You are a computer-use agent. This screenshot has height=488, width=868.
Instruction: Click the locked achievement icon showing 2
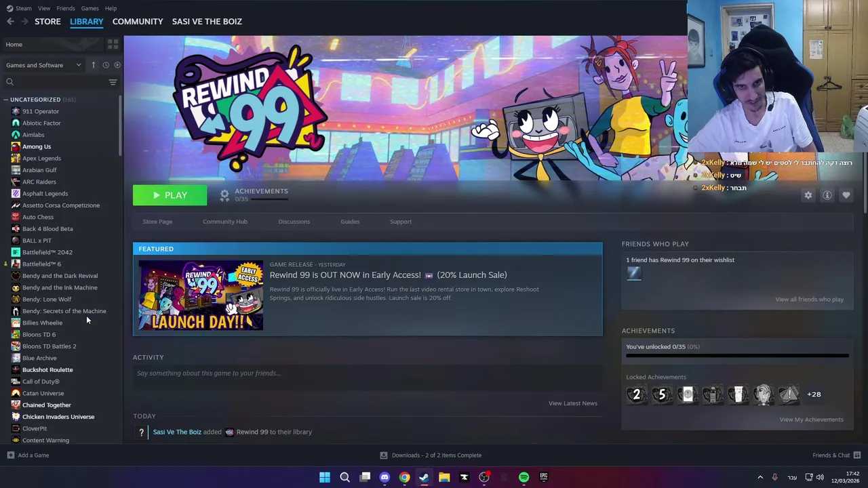pyautogui.click(x=636, y=394)
